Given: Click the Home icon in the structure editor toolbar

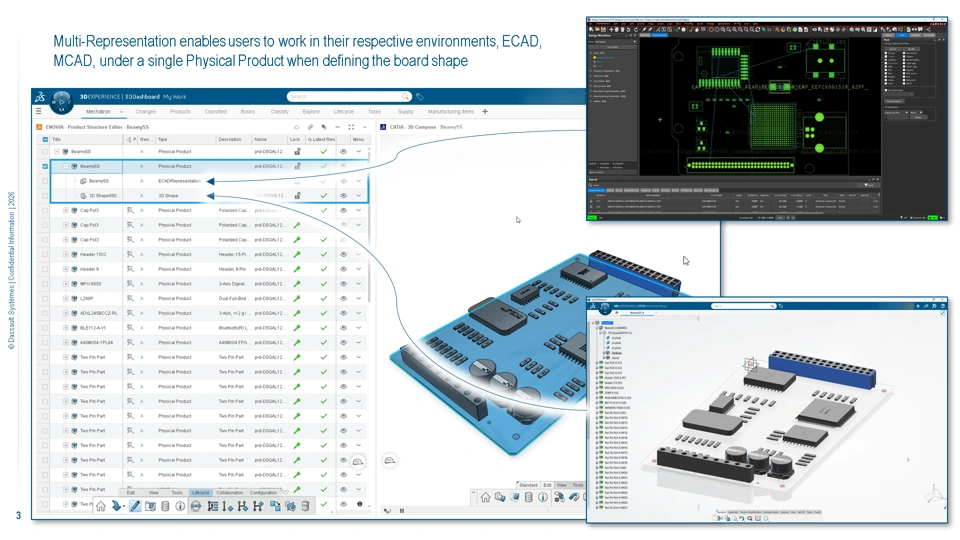Looking at the screenshot, I should 101,506.
